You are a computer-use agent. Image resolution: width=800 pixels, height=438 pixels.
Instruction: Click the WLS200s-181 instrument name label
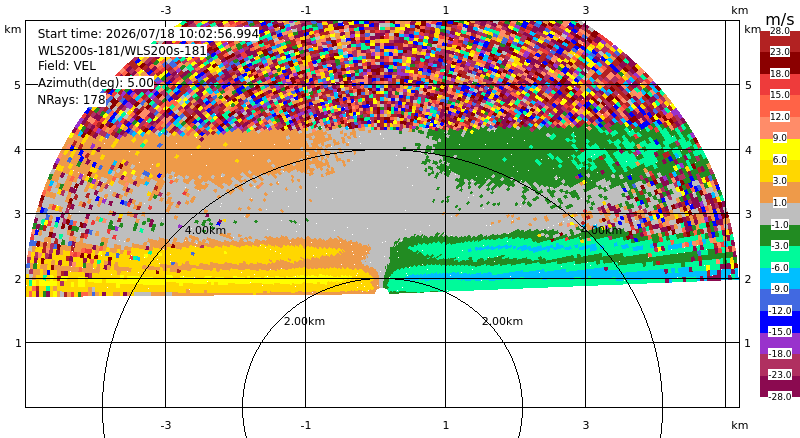coord(122,51)
